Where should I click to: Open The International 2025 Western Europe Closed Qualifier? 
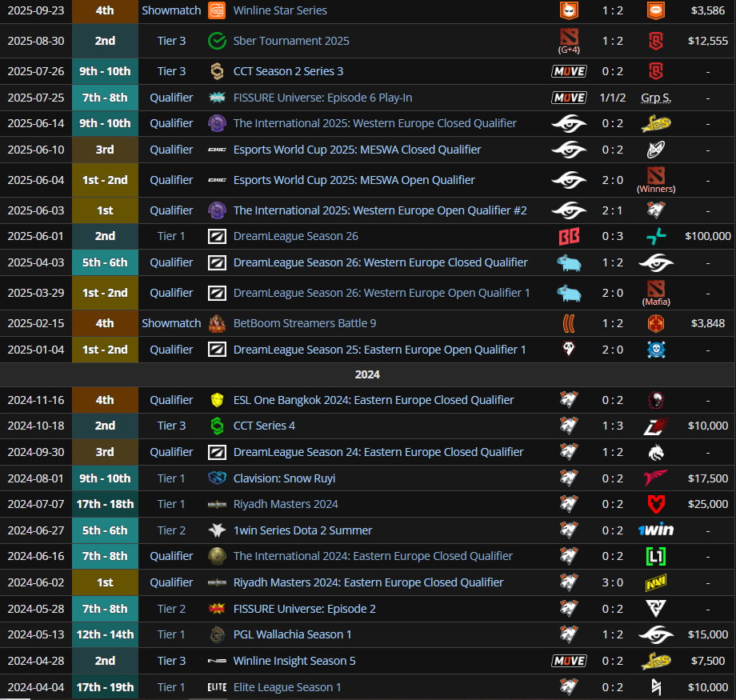[x=374, y=123]
